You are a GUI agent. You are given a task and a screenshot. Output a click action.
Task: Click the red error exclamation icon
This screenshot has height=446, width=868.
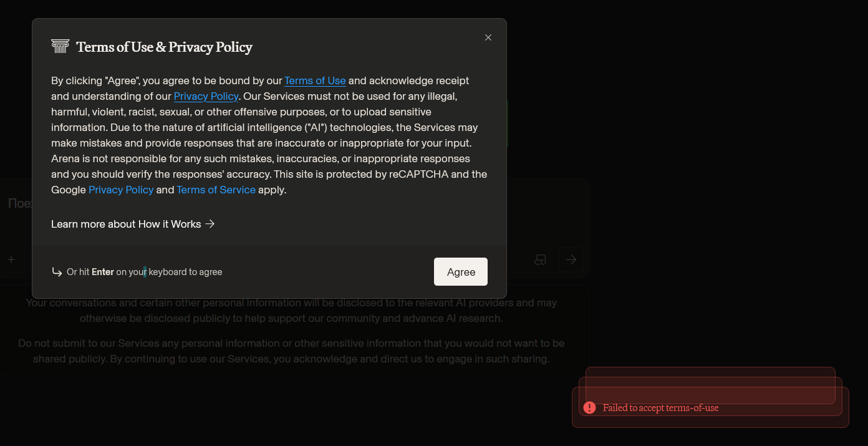pos(589,407)
